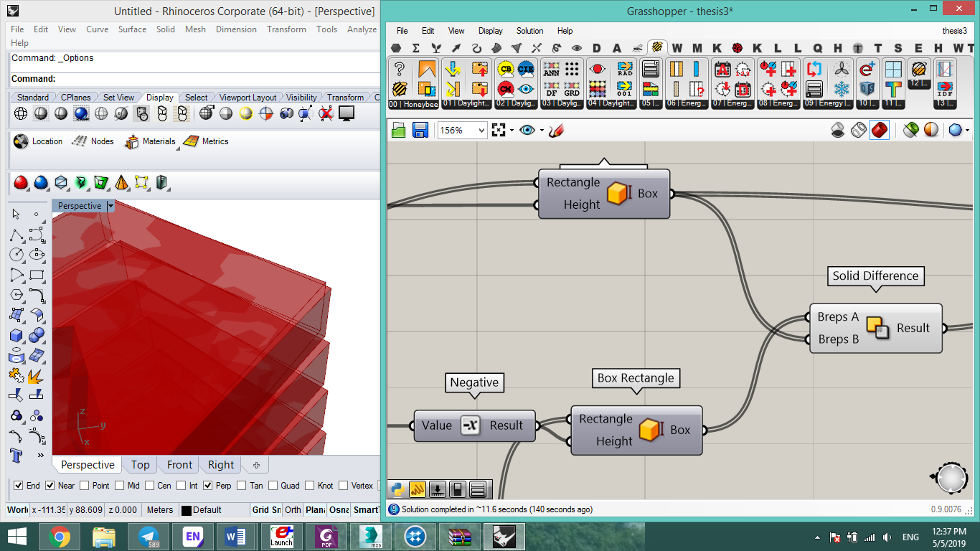
Task: Switch to the Viewport Layout toolbar tab
Action: [248, 98]
